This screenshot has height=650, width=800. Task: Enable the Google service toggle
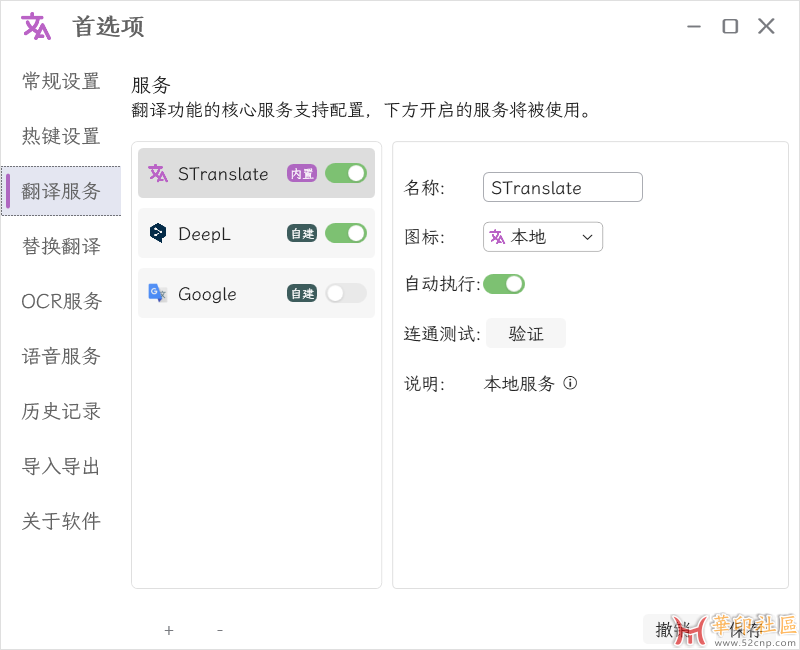point(346,293)
